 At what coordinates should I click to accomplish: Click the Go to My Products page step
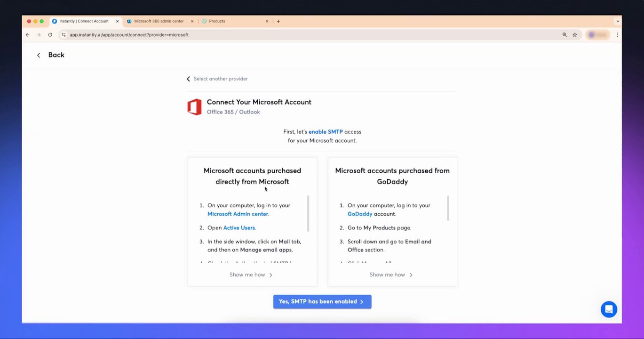379,228
